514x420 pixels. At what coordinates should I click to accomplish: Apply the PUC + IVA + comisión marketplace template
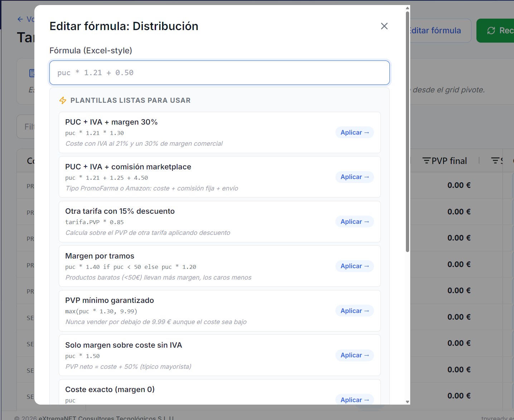(x=355, y=177)
